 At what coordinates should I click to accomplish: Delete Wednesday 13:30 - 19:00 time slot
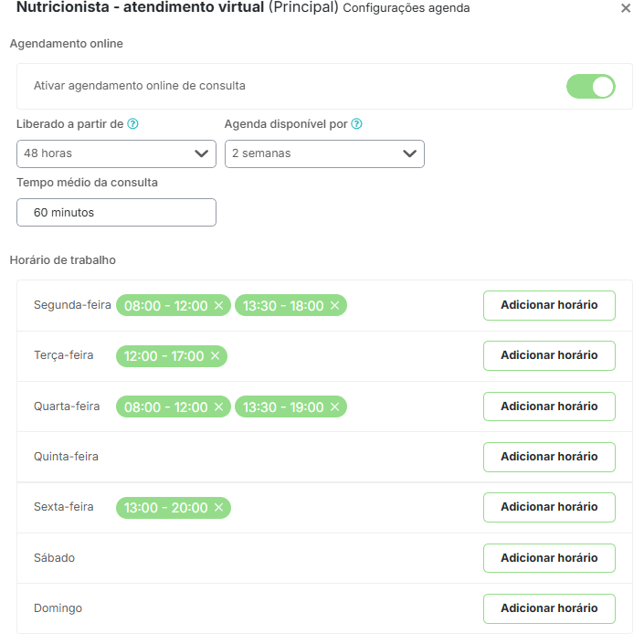[x=334, y=406]
